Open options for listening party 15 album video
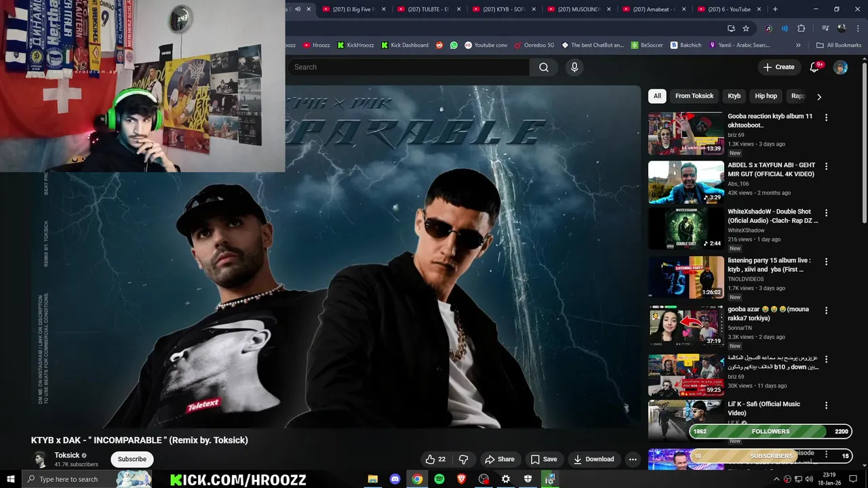 [826, 261]
